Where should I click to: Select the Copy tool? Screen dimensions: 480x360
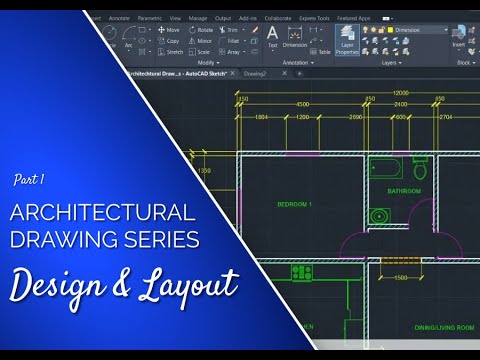point(169,41)
